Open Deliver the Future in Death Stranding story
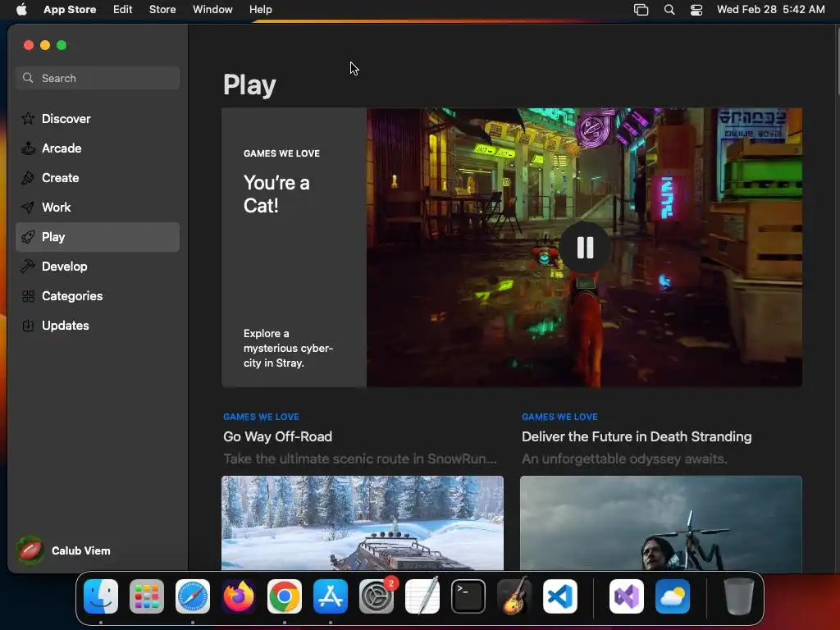The height and width of the screenshot is (630, 840). coord(637,436)
